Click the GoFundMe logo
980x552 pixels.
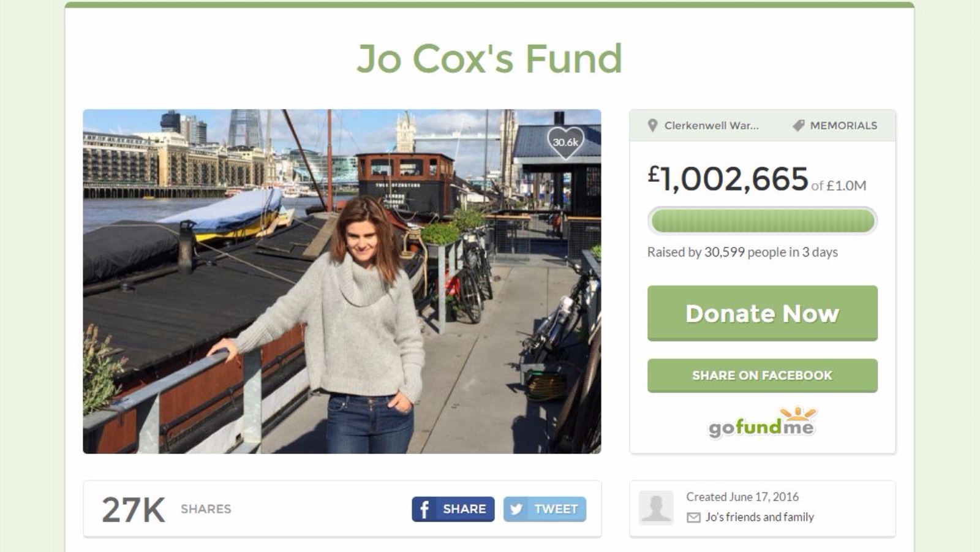(762, 423)
